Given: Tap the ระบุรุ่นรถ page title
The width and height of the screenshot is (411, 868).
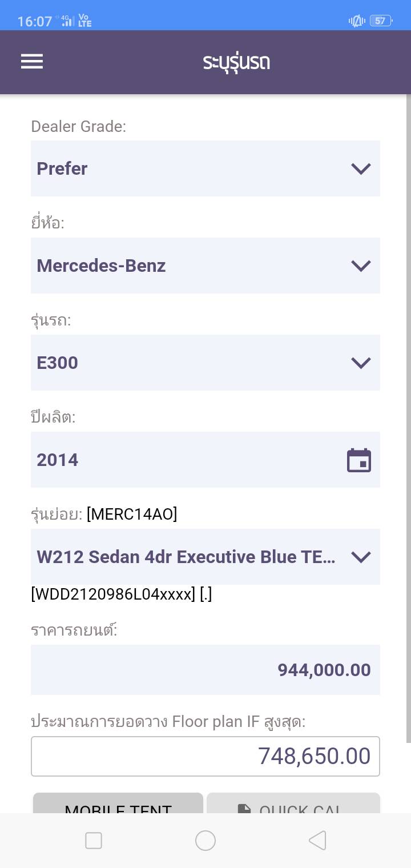Looking at the screenshot, I should tap(236, 62).
